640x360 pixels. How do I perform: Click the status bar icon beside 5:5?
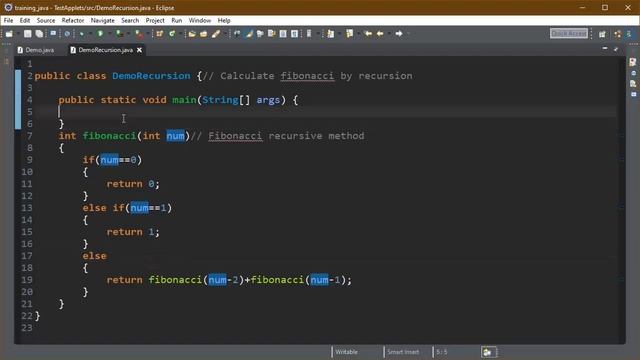click(488, 352)
